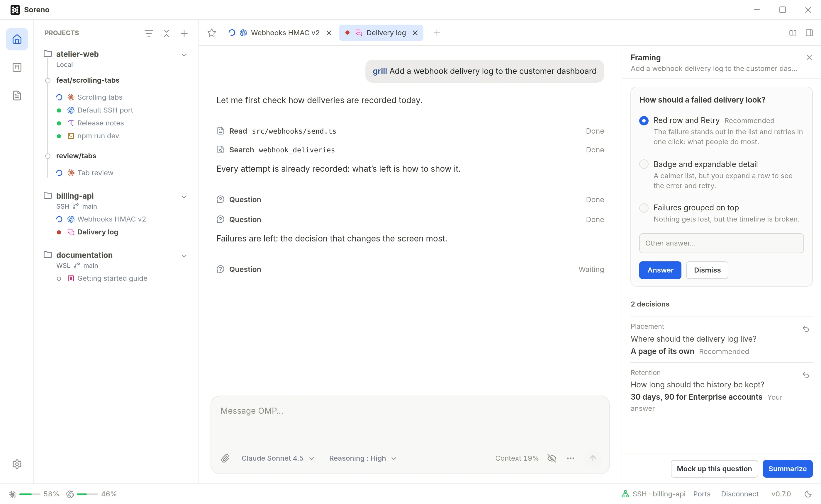
Task: Collapse the documentation project
Action: (x=184, y=256)
